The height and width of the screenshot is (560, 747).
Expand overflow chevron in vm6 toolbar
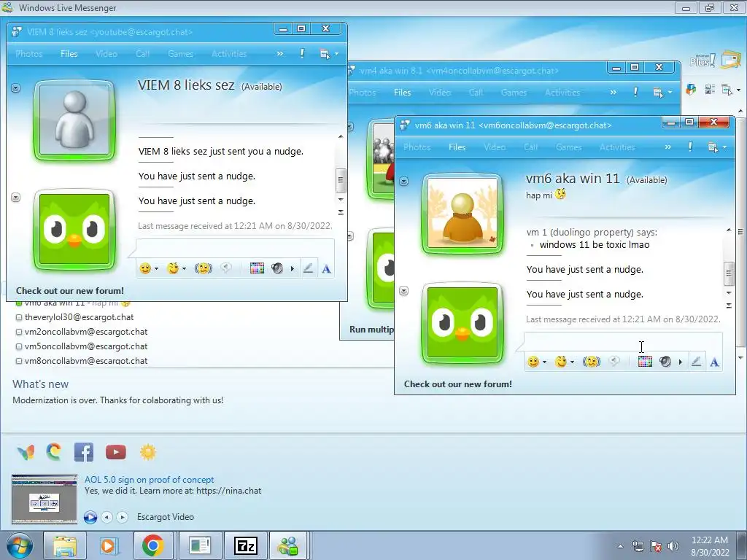[668, 147]
